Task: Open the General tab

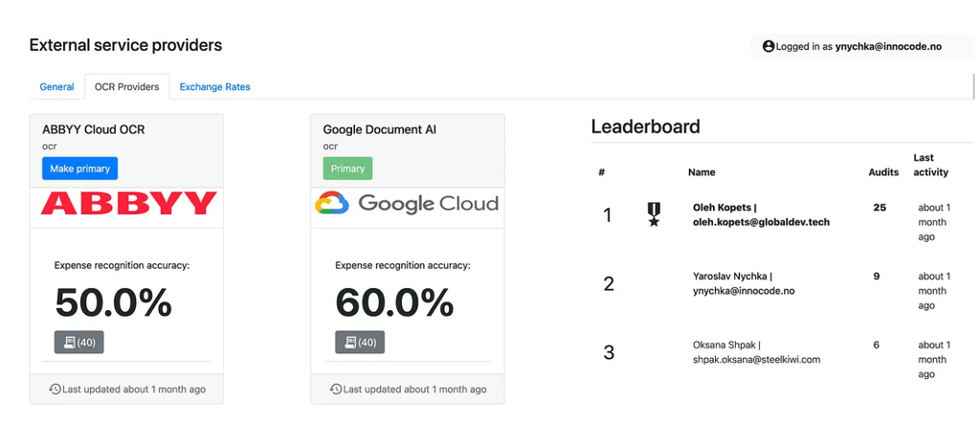Action: coord(56,87)
